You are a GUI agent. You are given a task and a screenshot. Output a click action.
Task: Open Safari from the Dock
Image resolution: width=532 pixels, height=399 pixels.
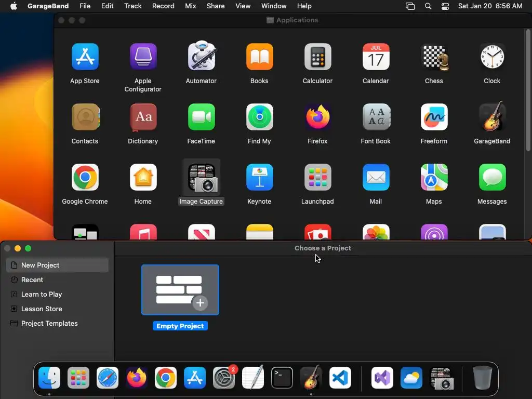point(108,377)
